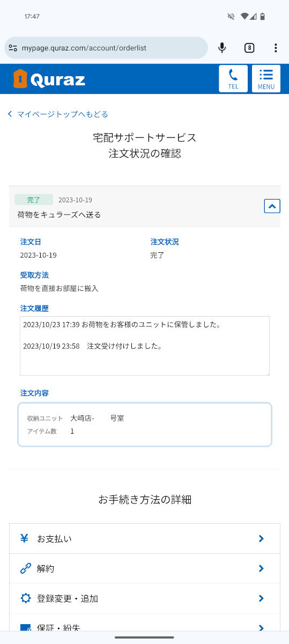Select the 解約 menu row
The width and height of the screenshot is (289, 644).
145,568
